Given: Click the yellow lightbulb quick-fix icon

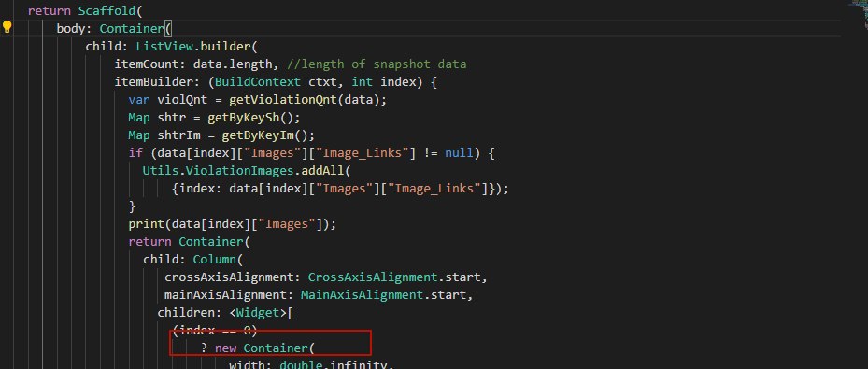Looking at the screenshot, I should coord(7,27).
